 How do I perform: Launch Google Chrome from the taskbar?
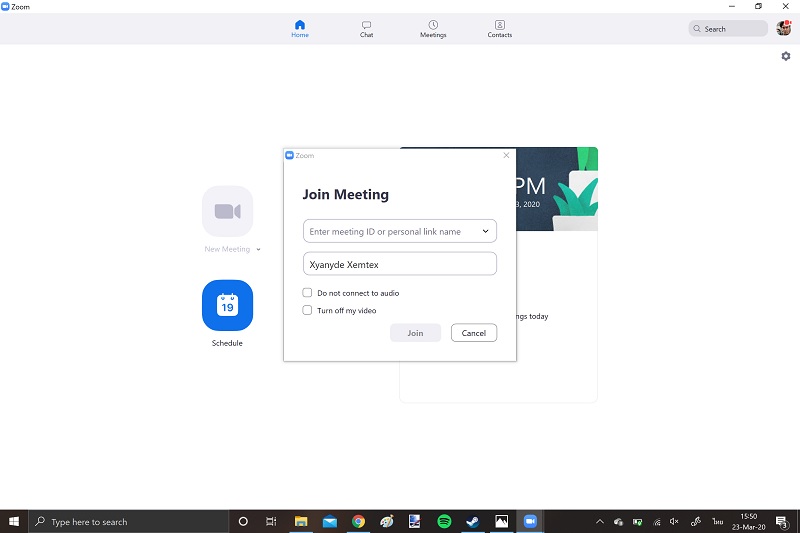(358, 521)
